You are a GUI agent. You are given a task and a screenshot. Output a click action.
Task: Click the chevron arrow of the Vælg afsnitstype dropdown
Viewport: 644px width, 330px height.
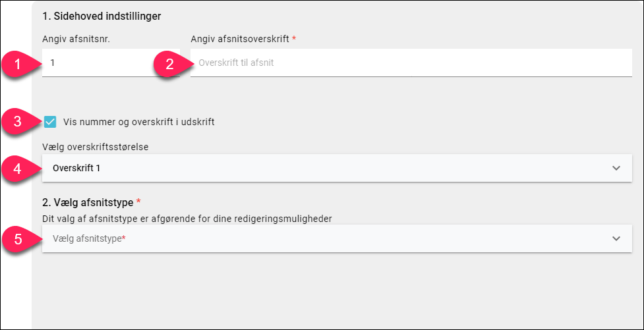tap(616, 238)
